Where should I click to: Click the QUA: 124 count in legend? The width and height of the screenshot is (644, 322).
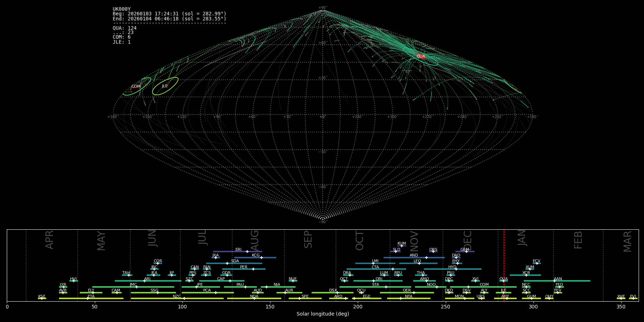coord(125,28)
